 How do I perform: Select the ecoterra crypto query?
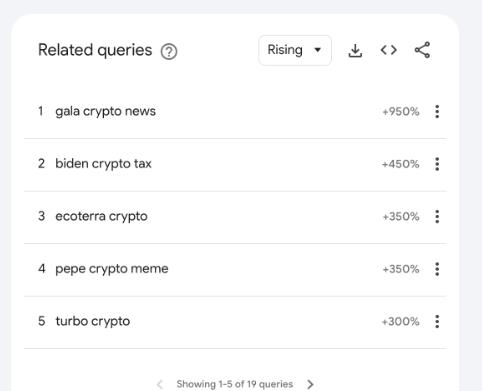101,217
